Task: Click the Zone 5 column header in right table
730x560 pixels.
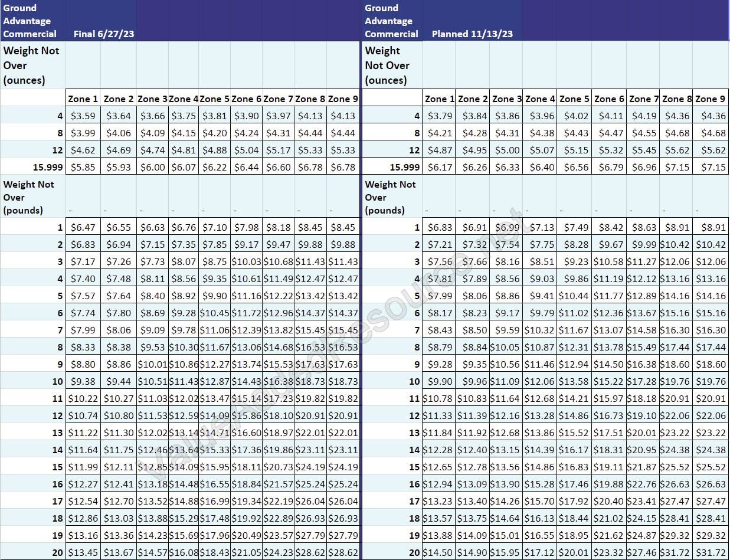Action: point(573,99)
